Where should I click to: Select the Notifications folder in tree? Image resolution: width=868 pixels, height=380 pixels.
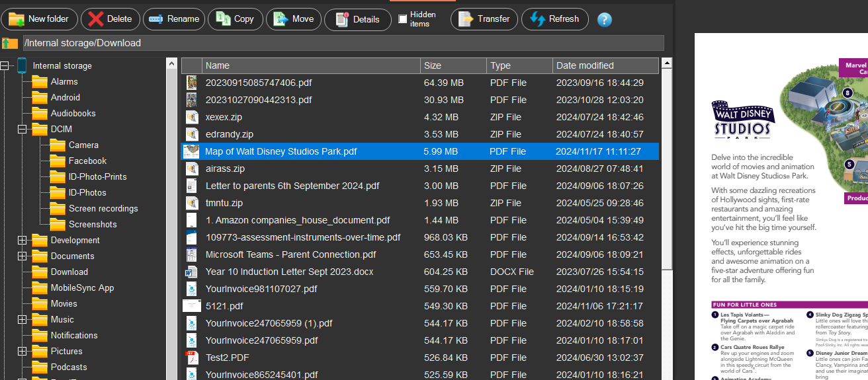tap(74, 335)
